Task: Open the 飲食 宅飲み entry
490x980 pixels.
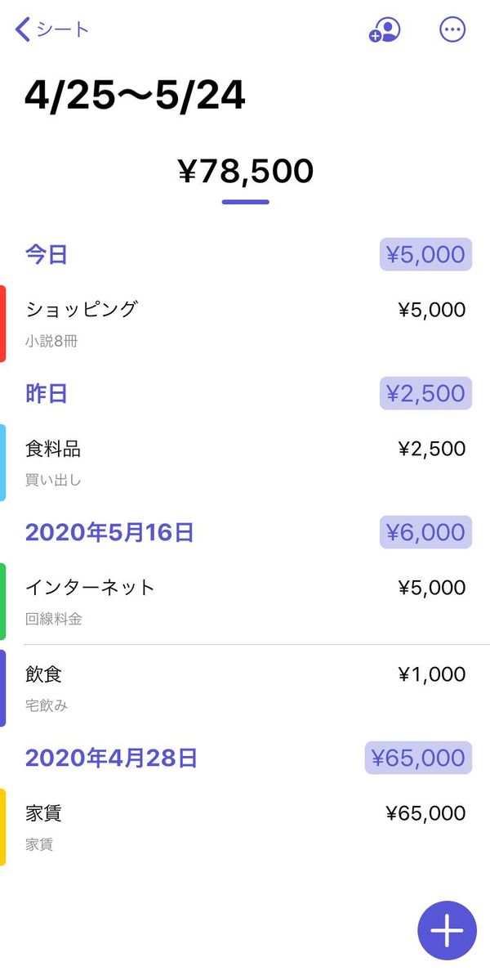Action: 245,688
